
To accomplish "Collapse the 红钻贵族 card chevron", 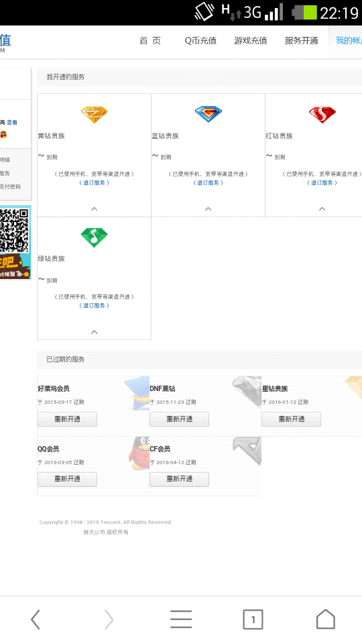I will [x=322, y=209].
